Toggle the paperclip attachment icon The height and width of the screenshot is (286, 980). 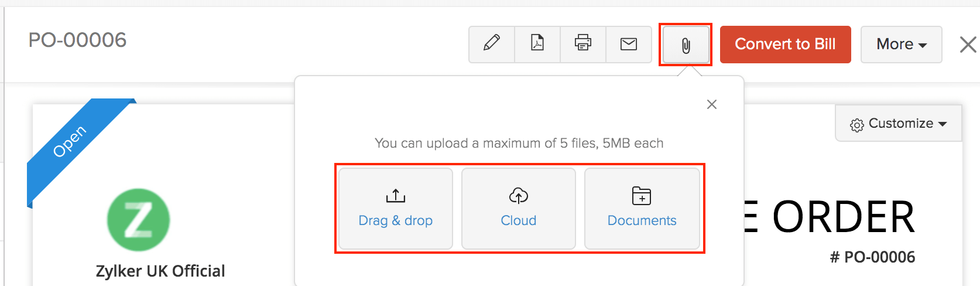click(x=686, y=45)
